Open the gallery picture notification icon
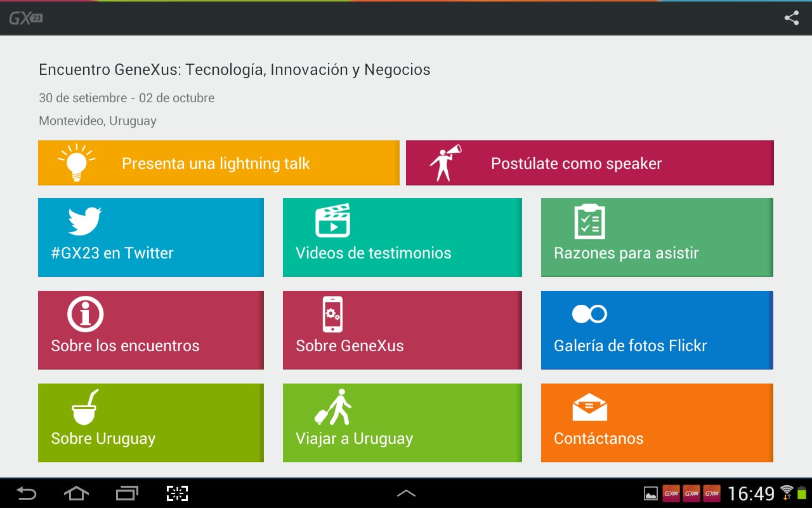 coord(651,493)
